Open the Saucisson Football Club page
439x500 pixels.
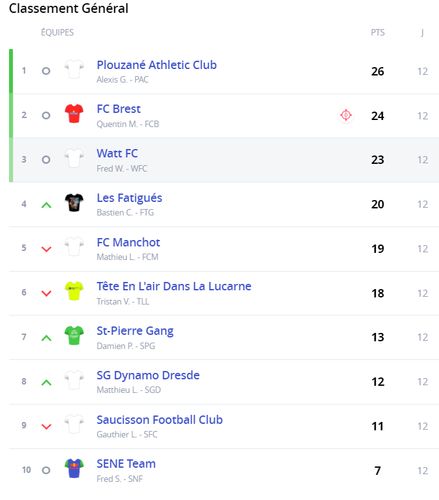coord(160,420)
